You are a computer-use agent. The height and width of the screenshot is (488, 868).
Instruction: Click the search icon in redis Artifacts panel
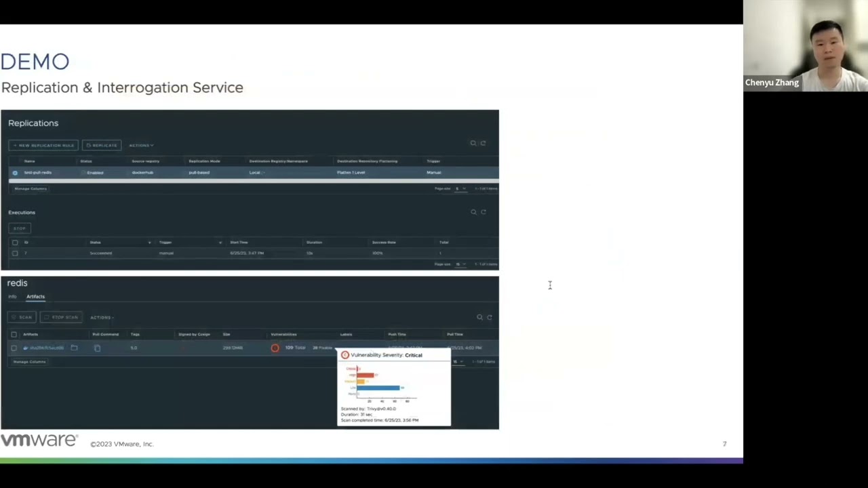click(x=479, y=317)
